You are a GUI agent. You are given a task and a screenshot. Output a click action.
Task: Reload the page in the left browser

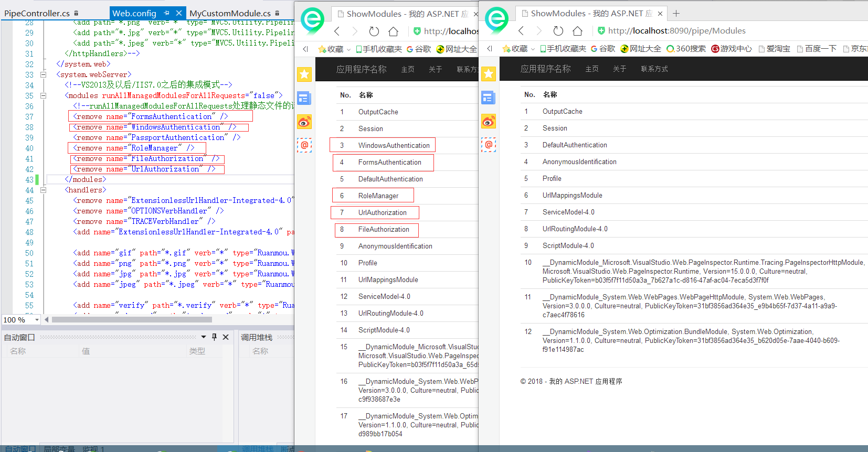point(374,31)
